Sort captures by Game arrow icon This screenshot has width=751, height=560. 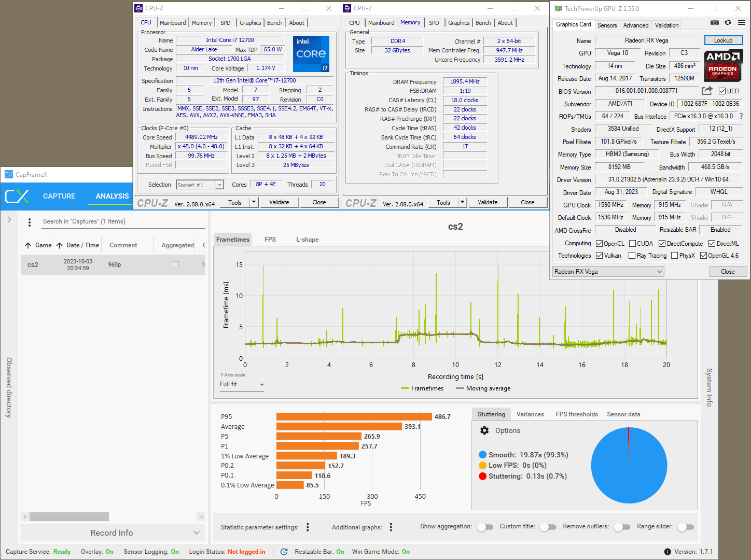(x=28, y=245)
